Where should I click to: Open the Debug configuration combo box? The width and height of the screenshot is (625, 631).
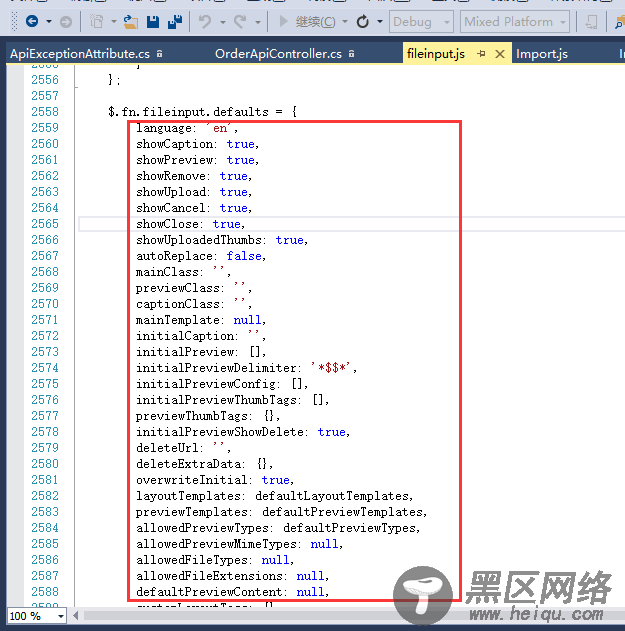(421, 21)
